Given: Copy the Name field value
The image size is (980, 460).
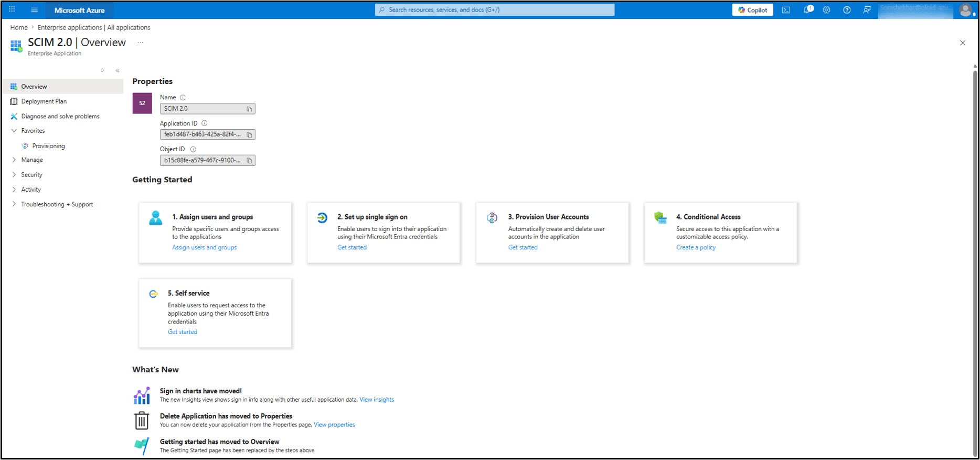Looking at the screenshot, I should [x=250, y=109].
